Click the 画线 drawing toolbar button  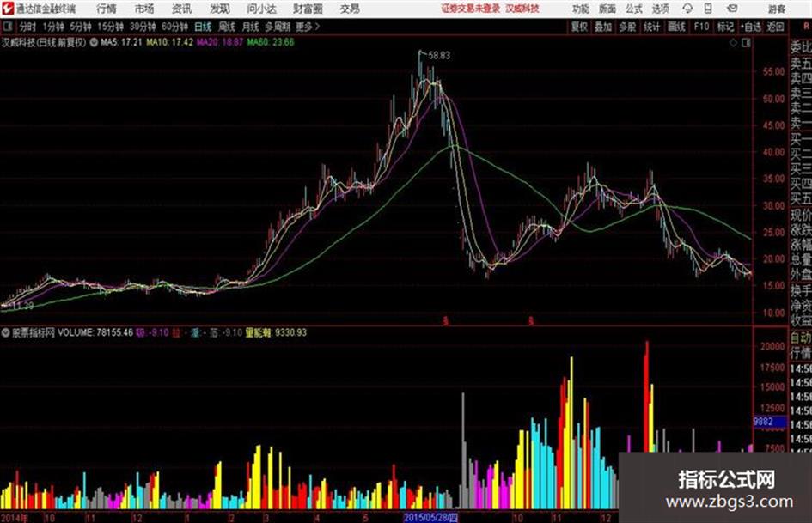click(x=676, y=27)
